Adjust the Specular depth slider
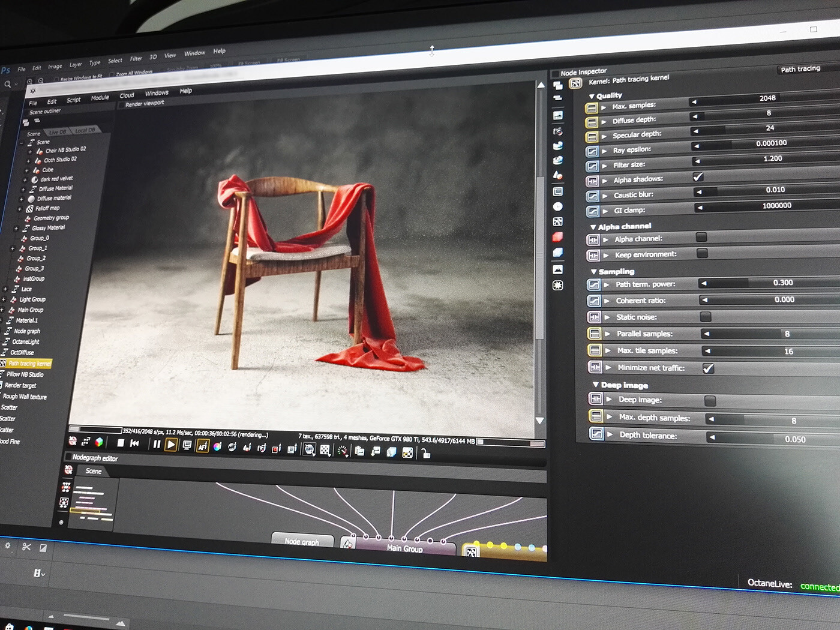Screen dimensions: 840x630 click(766, 129)
